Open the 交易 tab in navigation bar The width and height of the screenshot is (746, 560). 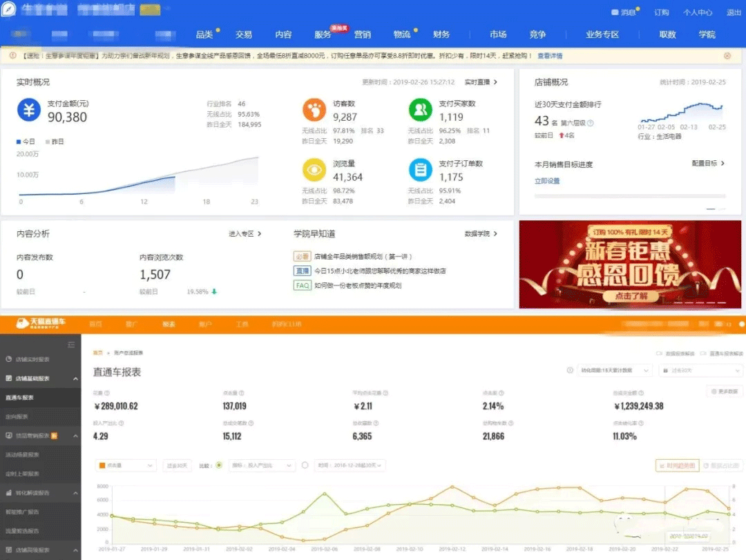243,35
